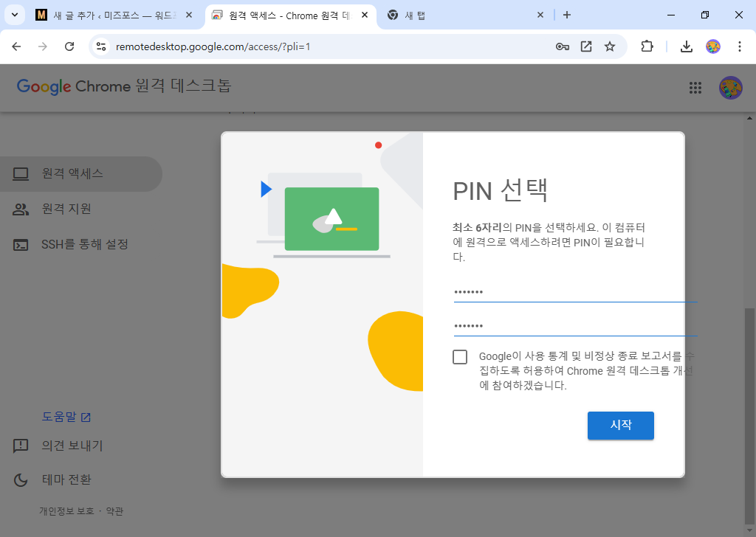The width and height of the screenshot is (756, 537).
Task: Click the 시작 button
Action: coord(620,426)
